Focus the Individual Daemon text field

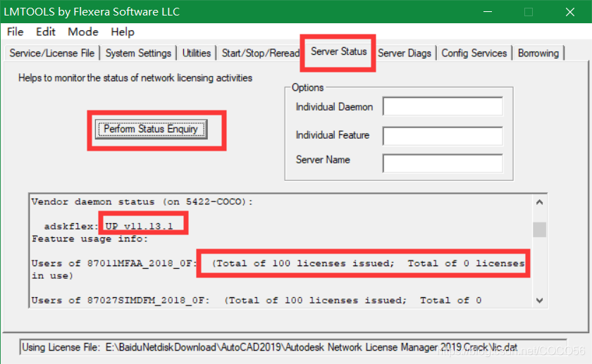click(442, 107)
